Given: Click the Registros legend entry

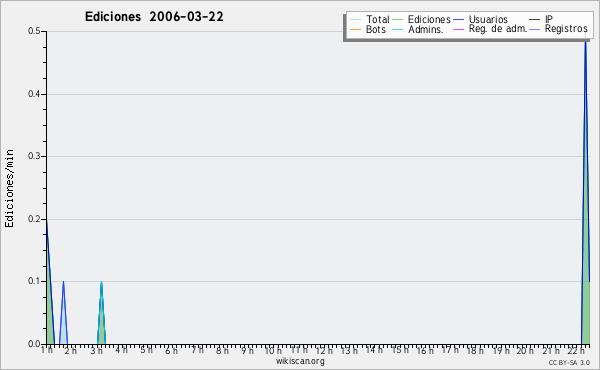Looking at the screenshot, I should click(558, 29).
